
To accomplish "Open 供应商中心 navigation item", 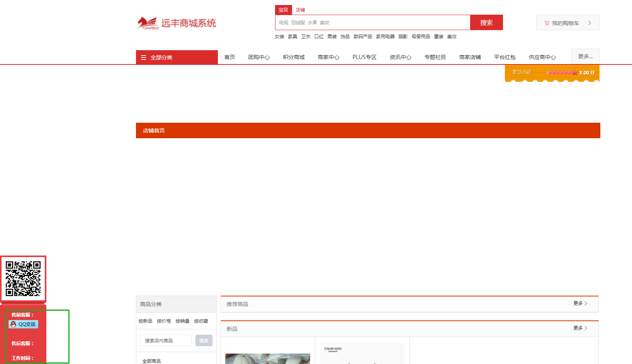I will [542, 57].
